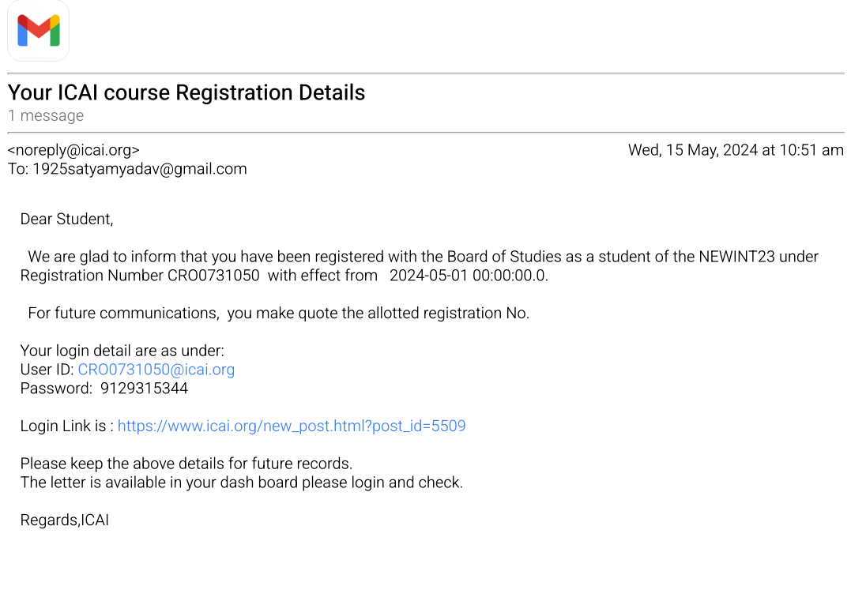Image resolution: width=851 pixels, height=616 pixels.
Task: Click the Gmail logo icon
Action: [x=39, y=31]
